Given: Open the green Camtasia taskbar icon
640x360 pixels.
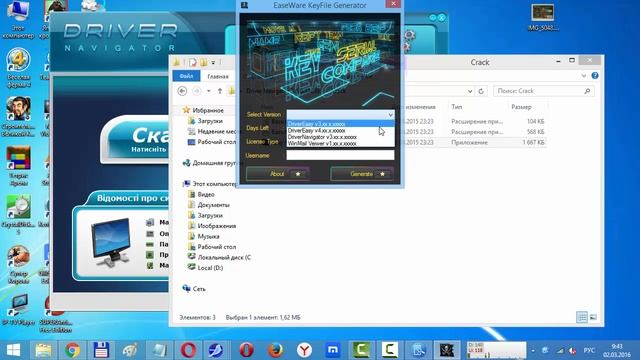Looking at the screenshot, I should (362, 350).
